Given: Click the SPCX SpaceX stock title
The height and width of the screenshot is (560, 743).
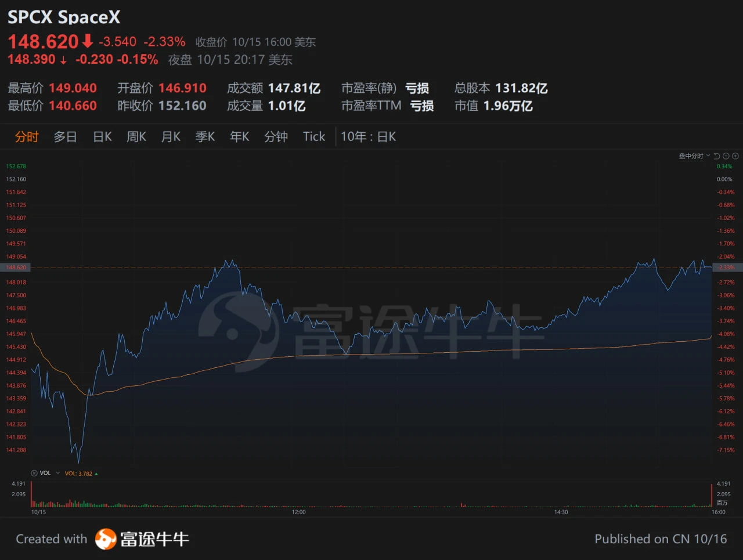Looking at the screenshot, I should (64, 17).
